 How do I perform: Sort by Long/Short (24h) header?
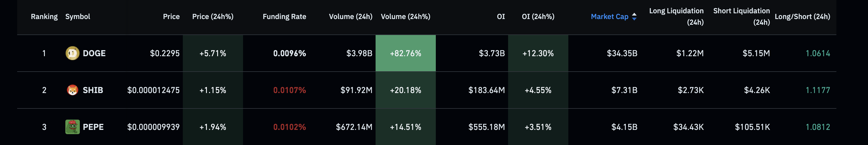[x=802, y=17]
